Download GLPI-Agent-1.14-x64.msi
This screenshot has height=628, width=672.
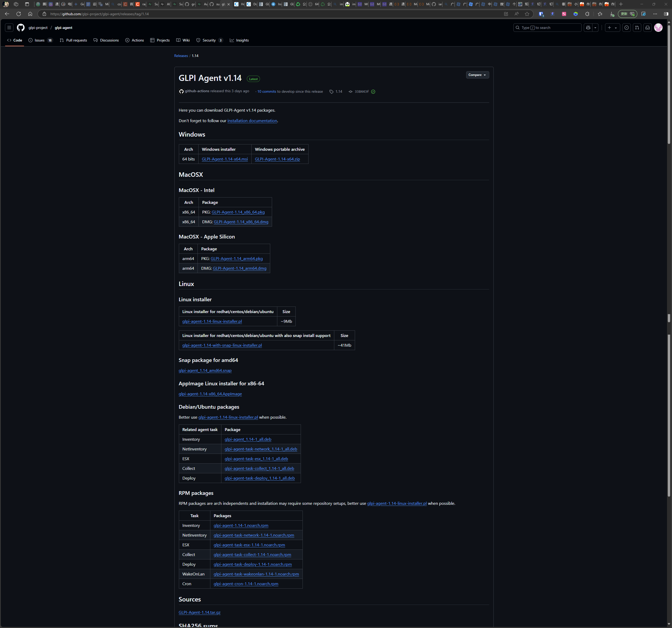coord(225,159)
